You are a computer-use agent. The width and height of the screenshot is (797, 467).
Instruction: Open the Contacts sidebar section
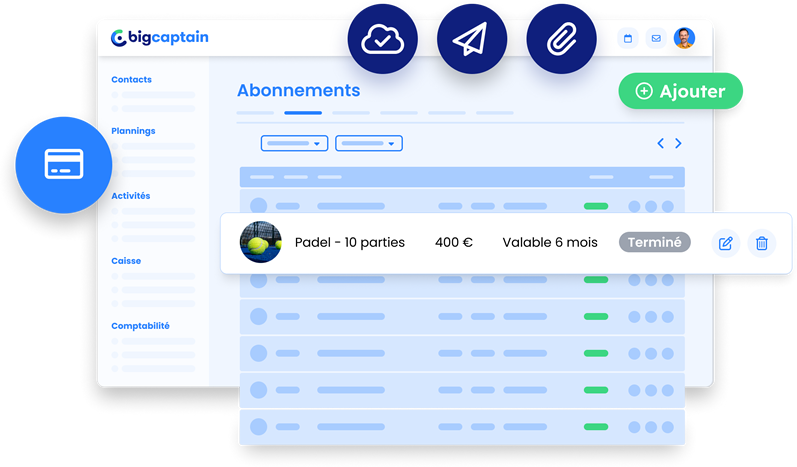point(131,79)
